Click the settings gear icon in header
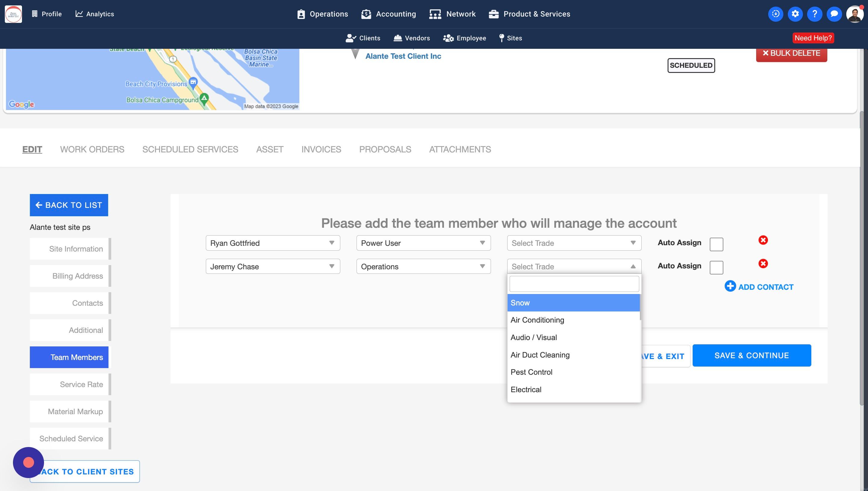Image resolution: width=868 pixels, height=491 pixels. 795,14
